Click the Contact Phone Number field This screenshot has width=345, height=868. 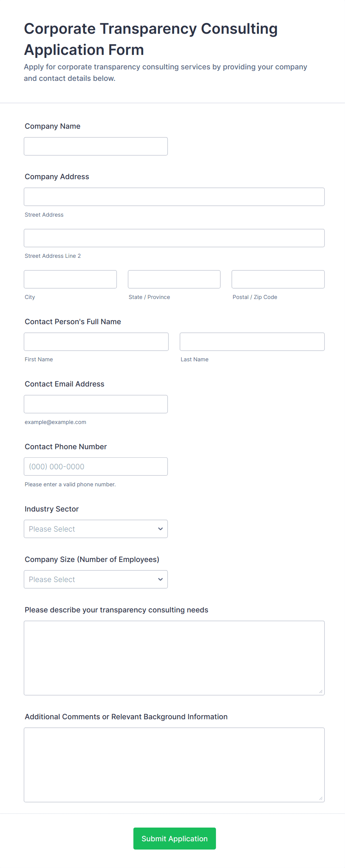95,466
